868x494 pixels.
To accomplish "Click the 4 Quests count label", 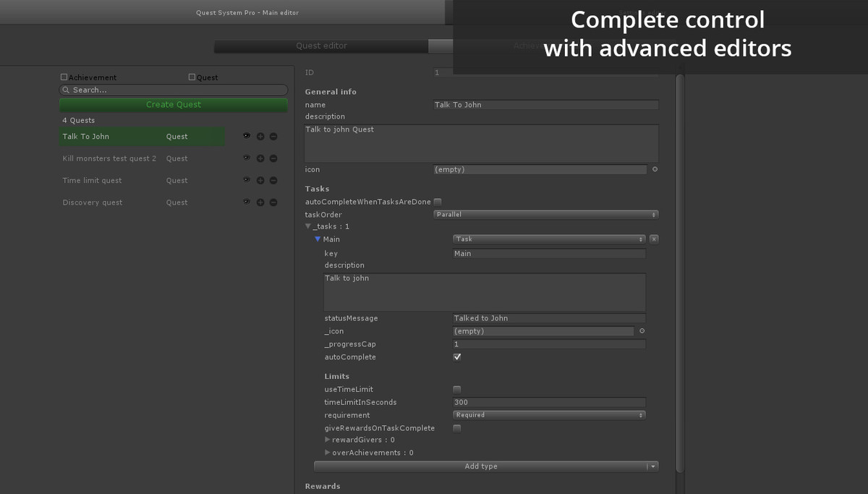I will pos(79,121).
